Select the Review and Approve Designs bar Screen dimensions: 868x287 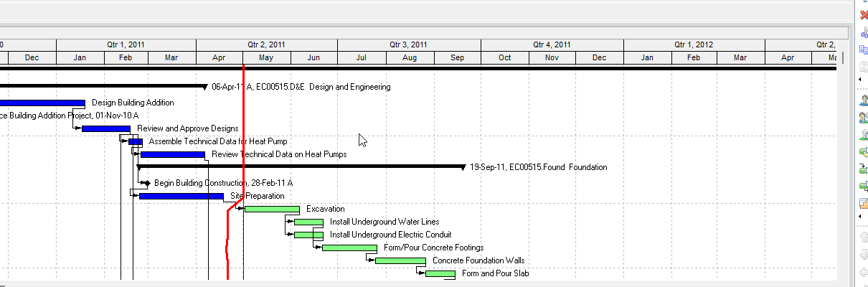(106, 128)
